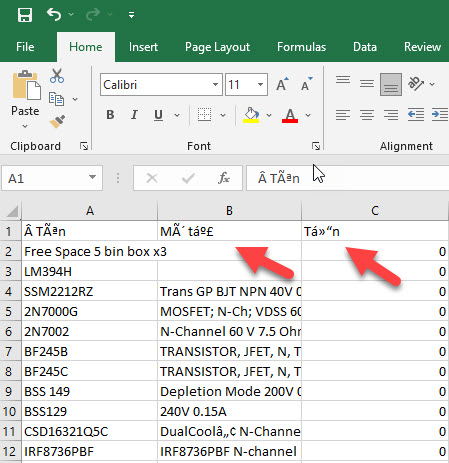Screen dimensions: 449x463
Task: Expand the Font Color palette arrow
Action: [x=308, y=115]
